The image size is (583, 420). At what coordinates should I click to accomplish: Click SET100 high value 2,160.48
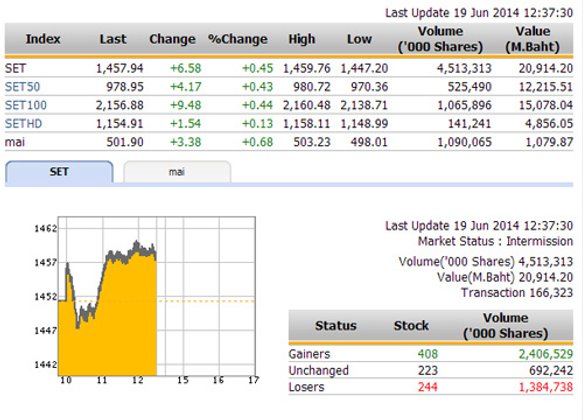click(307, 105)
